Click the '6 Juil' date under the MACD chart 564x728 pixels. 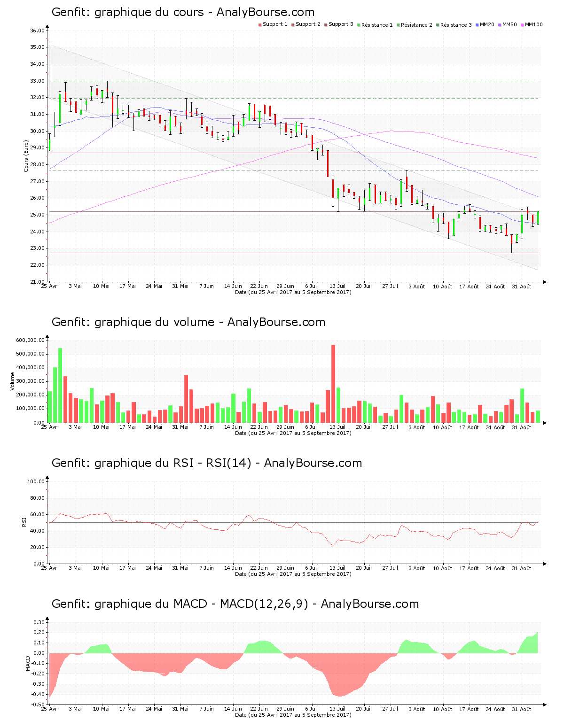point(312,709)
